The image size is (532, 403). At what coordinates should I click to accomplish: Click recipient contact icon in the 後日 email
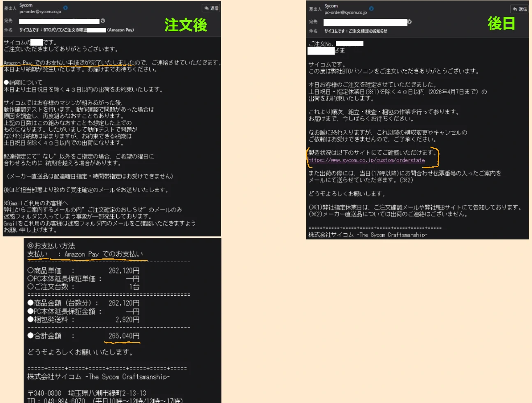coord(409,22)
